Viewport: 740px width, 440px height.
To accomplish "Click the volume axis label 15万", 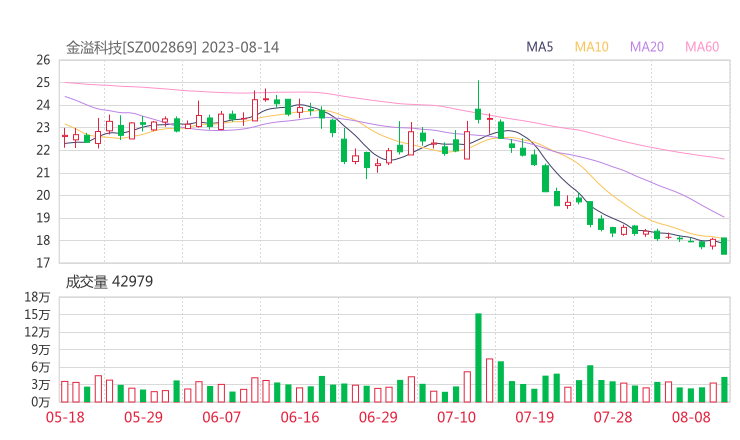I will [x=37, y=314].
